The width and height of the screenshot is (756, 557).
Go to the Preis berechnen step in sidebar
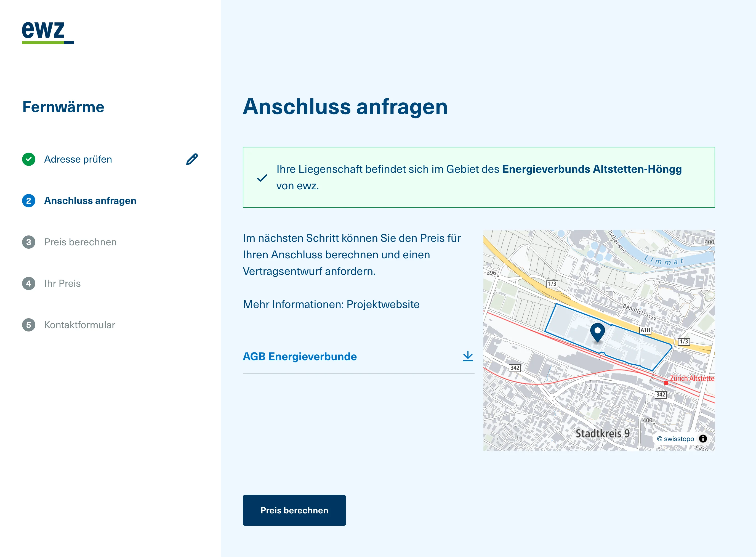81,242
